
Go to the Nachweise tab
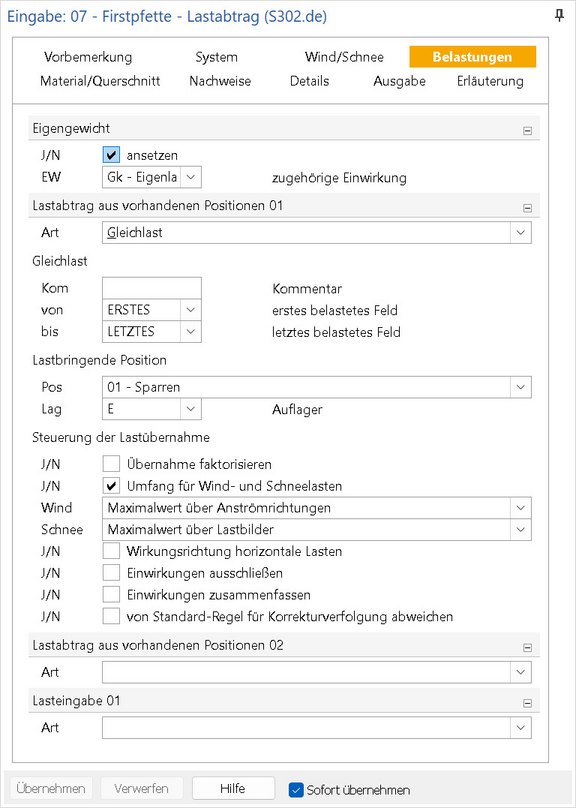[x=220, y=81]
